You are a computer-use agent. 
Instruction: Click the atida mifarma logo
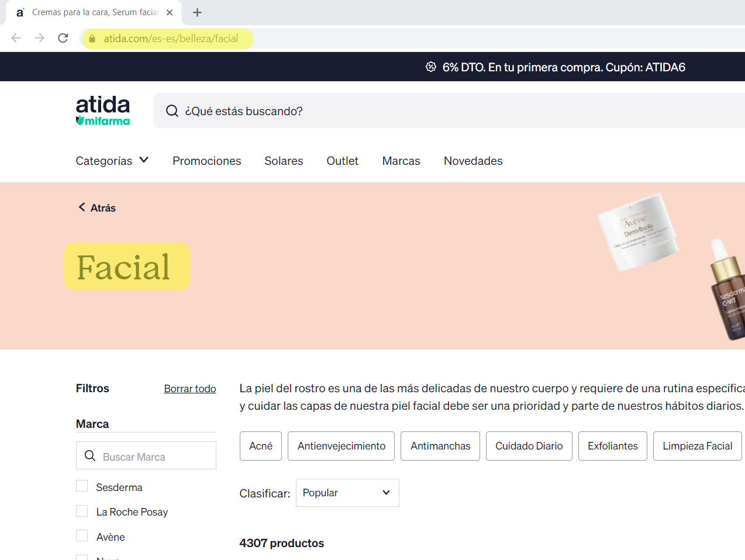(103, 110)
